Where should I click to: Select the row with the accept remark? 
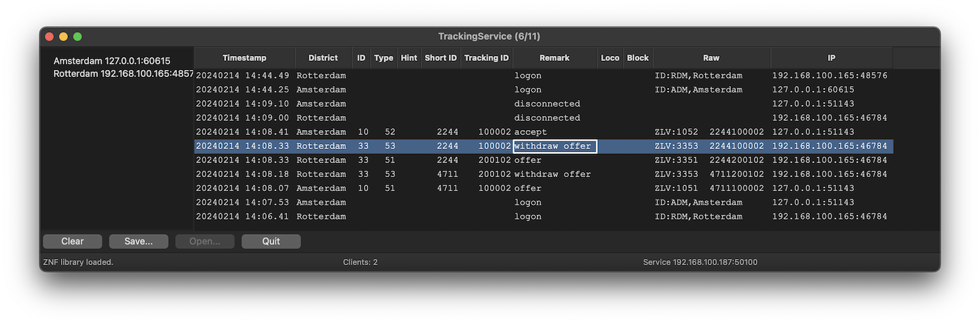coord(530,132)
